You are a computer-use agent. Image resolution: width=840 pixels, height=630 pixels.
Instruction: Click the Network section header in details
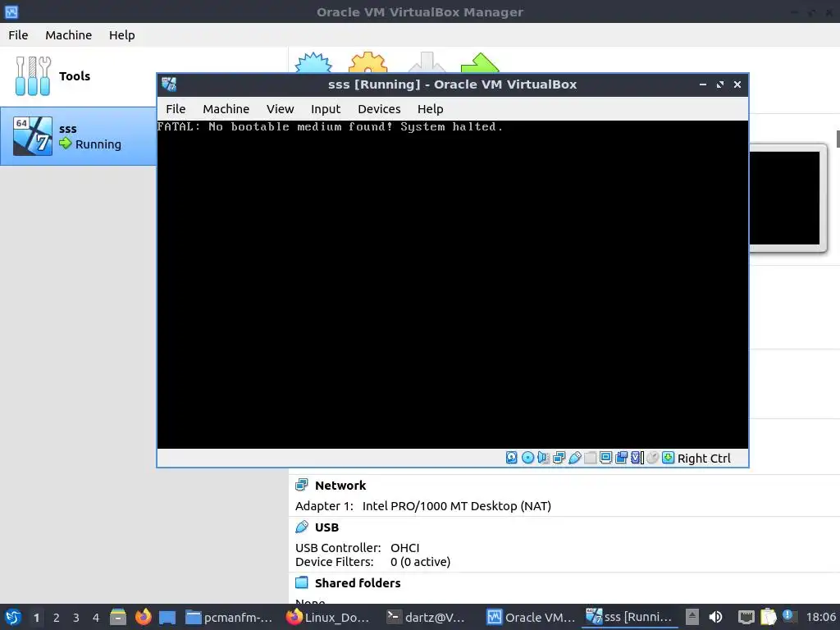340,486
